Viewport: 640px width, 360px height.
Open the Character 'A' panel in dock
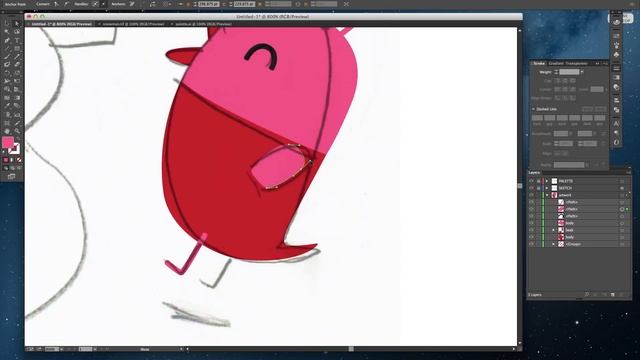click(x=616, y=123)
